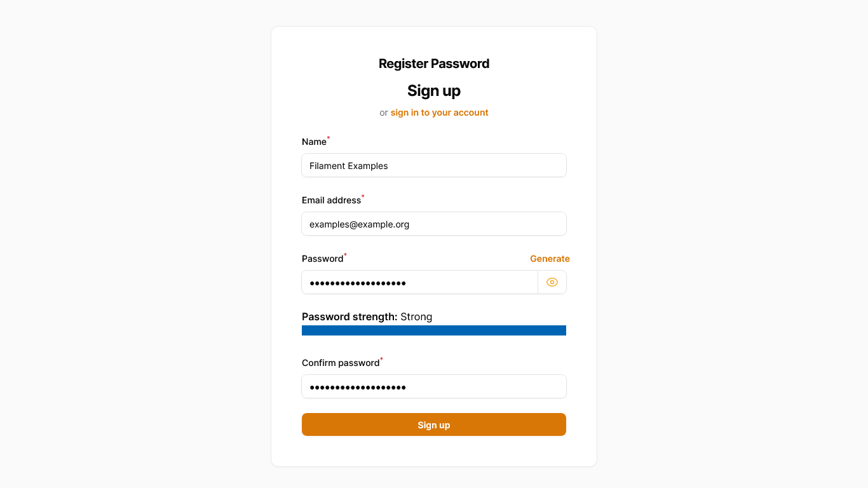Click the red asterisk beside Confirm password
Screen dimensions: 868x488
pos(381,359)
